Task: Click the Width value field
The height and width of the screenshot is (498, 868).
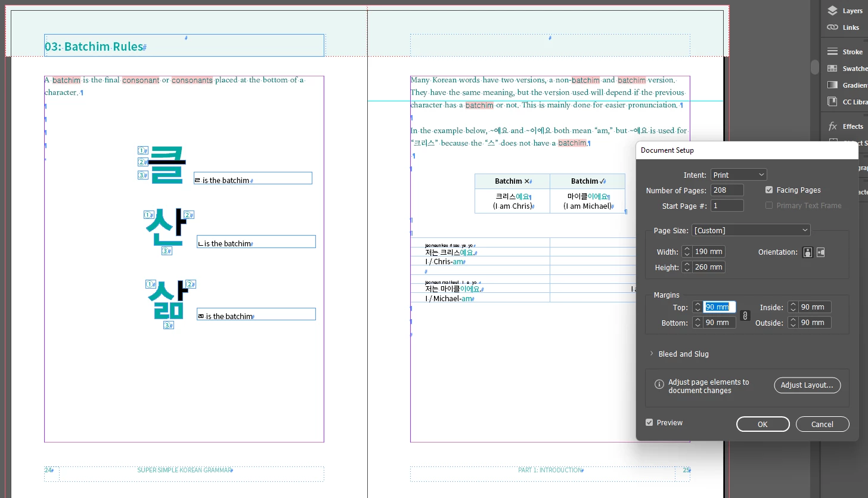Action: pyautogui.click(x=709, y=252)
